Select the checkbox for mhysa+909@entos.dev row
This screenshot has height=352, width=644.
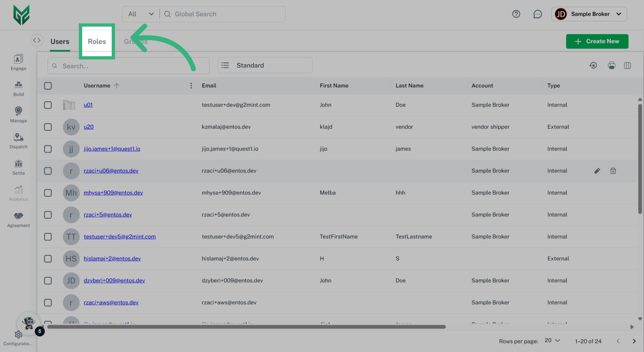48,193
